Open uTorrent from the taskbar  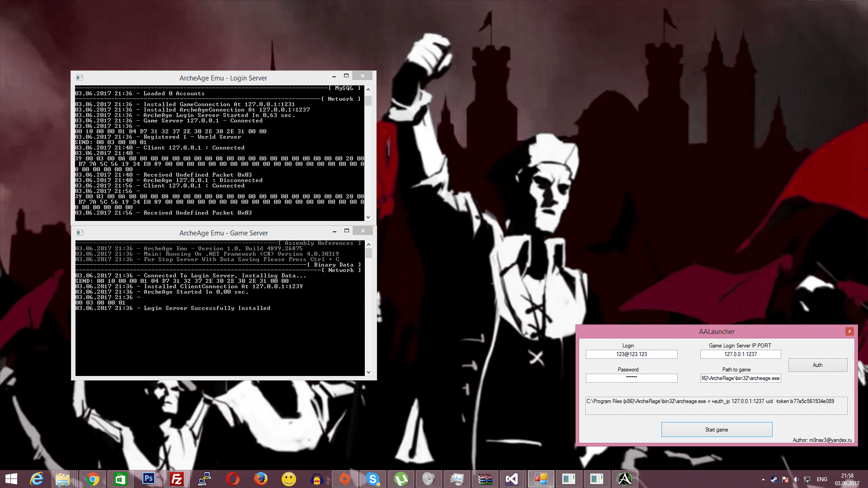tap(401, 479)
